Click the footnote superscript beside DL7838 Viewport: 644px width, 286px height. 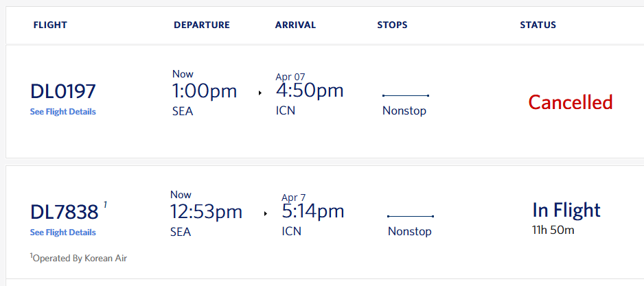pos(105,204)
